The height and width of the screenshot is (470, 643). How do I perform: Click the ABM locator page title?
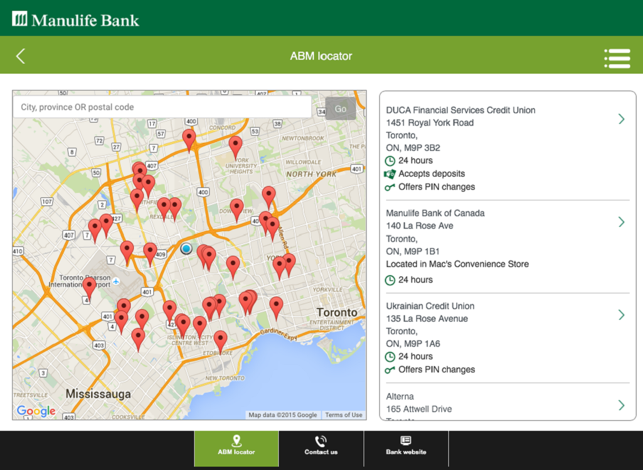pyautogui.click(x=321, y=56)
